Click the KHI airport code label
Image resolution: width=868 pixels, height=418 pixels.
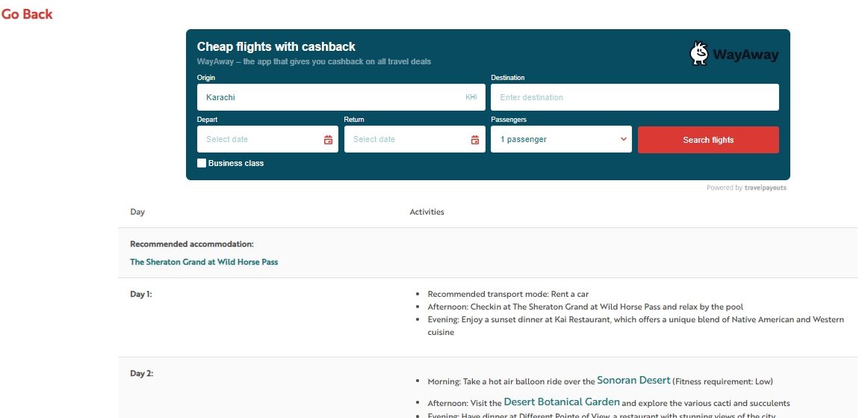click(471, 97)
